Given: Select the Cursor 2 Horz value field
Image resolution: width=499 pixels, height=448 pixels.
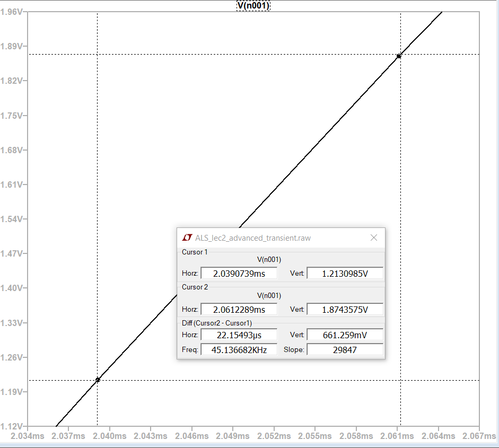Looking at the screenshot, I should pyautogui.click(x=239, y=309).
